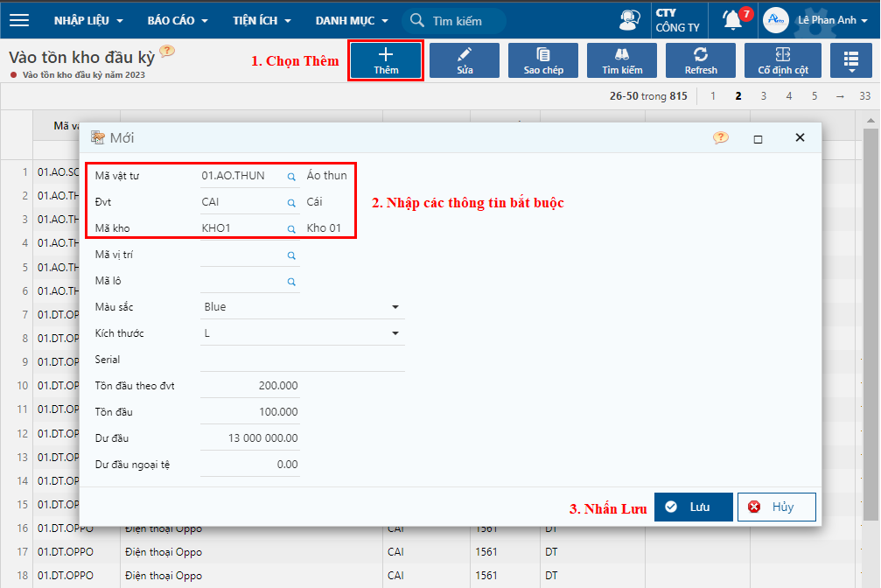The width and height of the screenshot is (881, 588).
Task: Open the BÁO CÁO menu
Action: coord(178,20)
